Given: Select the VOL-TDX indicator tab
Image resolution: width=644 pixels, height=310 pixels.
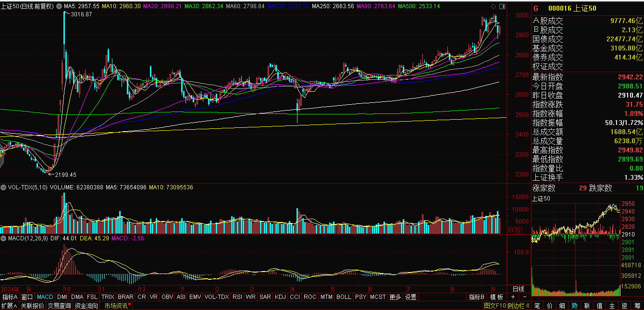Looking at the screenshot, I should (x=217, y=297).
